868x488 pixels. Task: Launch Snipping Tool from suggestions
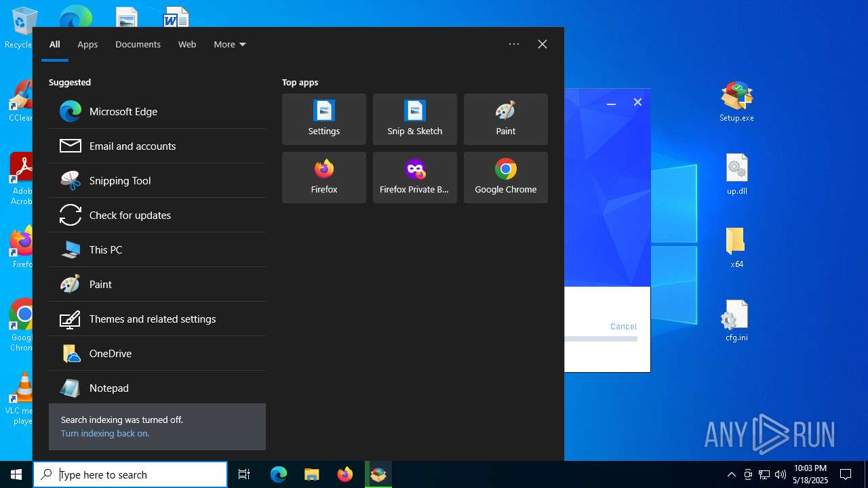(157, 180)
